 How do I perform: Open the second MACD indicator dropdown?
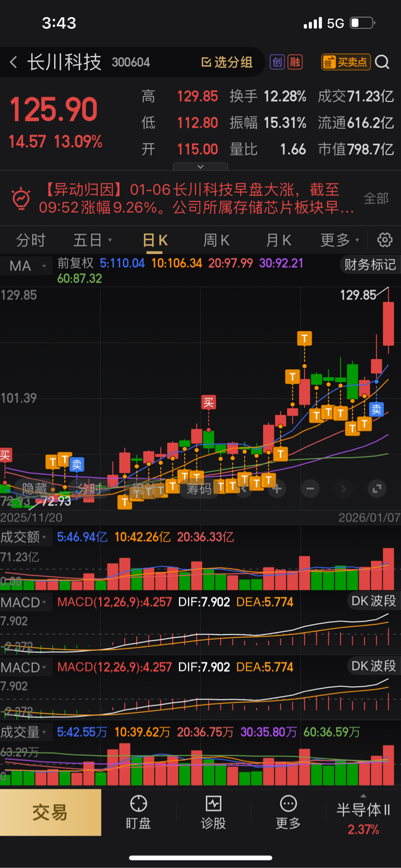click(x=23, y=667)
